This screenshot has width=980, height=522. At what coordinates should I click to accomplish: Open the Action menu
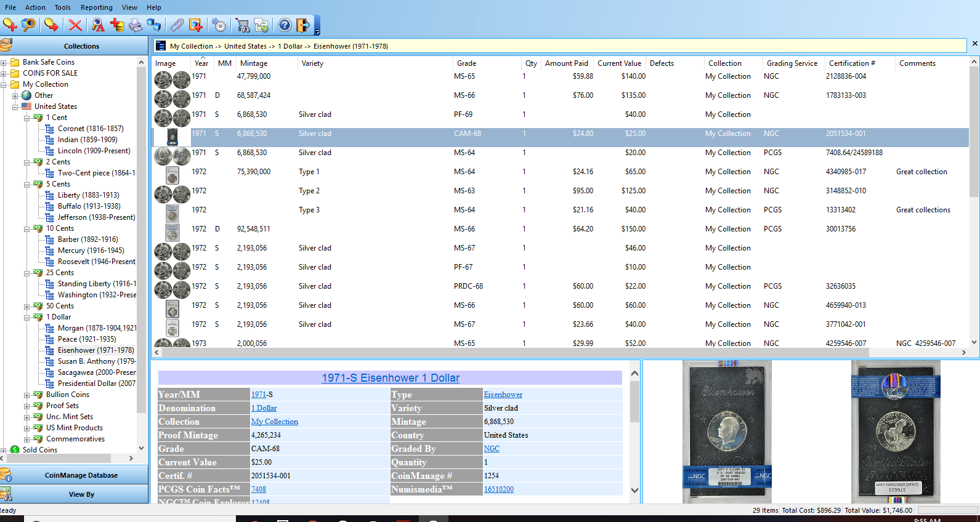[x=35, y=7]
